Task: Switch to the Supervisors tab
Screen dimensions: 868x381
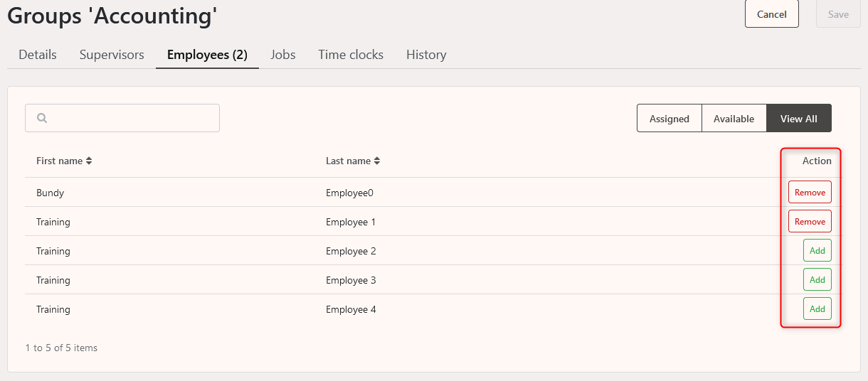Action: click(x=112, y=55)
